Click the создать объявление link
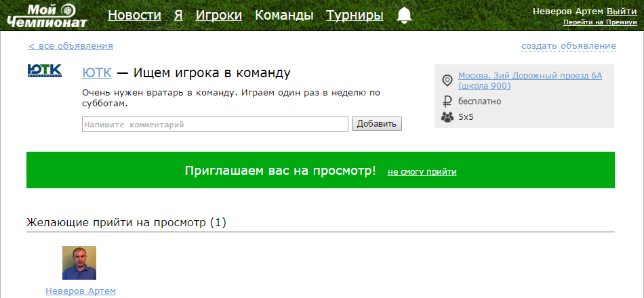 click(x=568, y=46)
